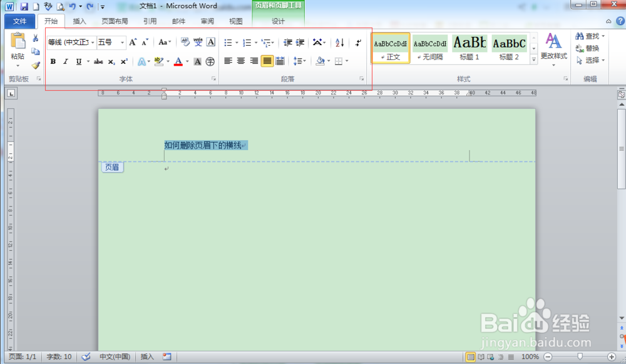Apply superscript formatting
The height and width of the screenshot is (364, 626).
pyautogui.click(x=124, y=61)
